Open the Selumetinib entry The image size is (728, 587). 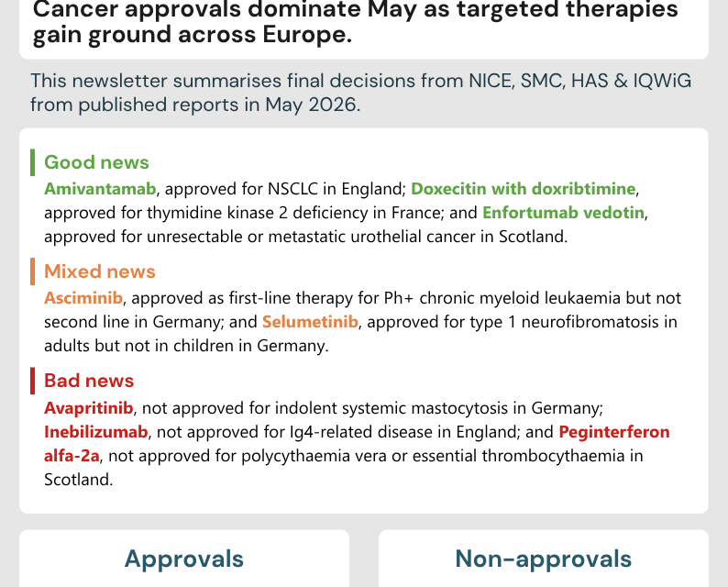[310, 322]
